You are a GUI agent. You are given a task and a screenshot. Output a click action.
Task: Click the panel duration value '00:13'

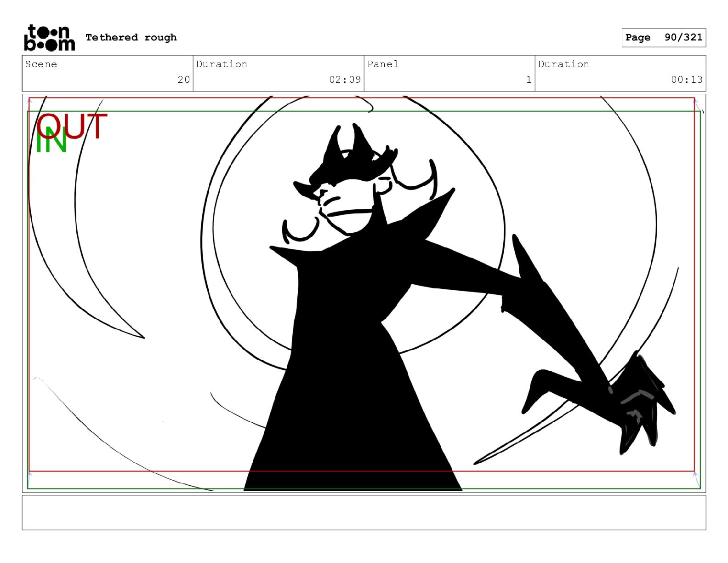click(x=687, y=80)
